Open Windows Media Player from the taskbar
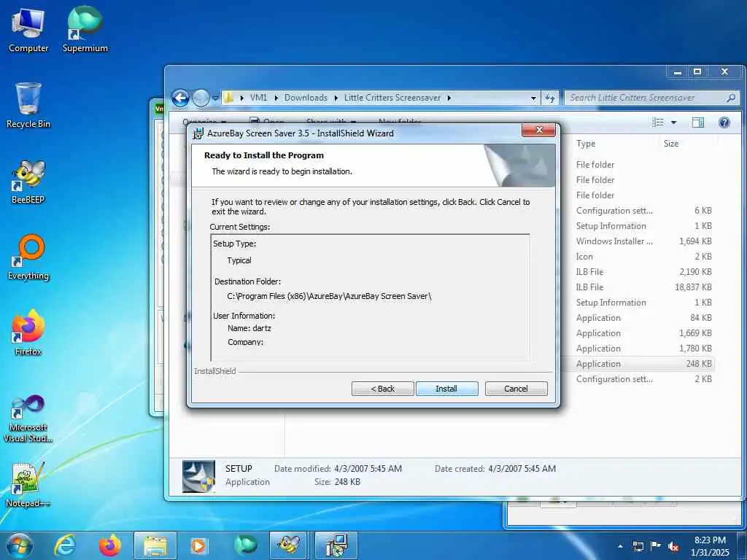747x560 pixels. (199, 545)
